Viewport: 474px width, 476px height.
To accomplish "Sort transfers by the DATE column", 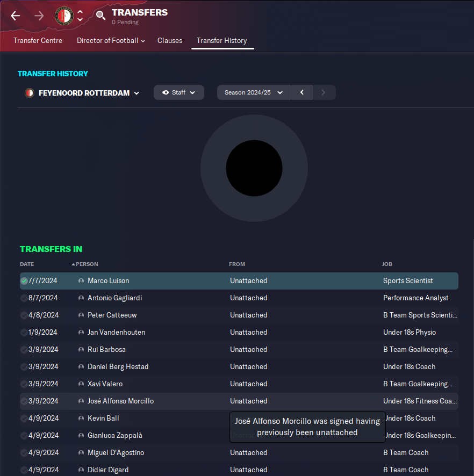I will tap(27, 264).
